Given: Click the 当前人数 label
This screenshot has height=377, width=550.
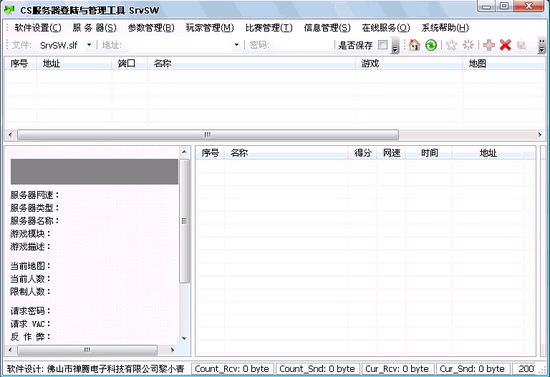Looking at the screenshot, I should click(31, 279).
